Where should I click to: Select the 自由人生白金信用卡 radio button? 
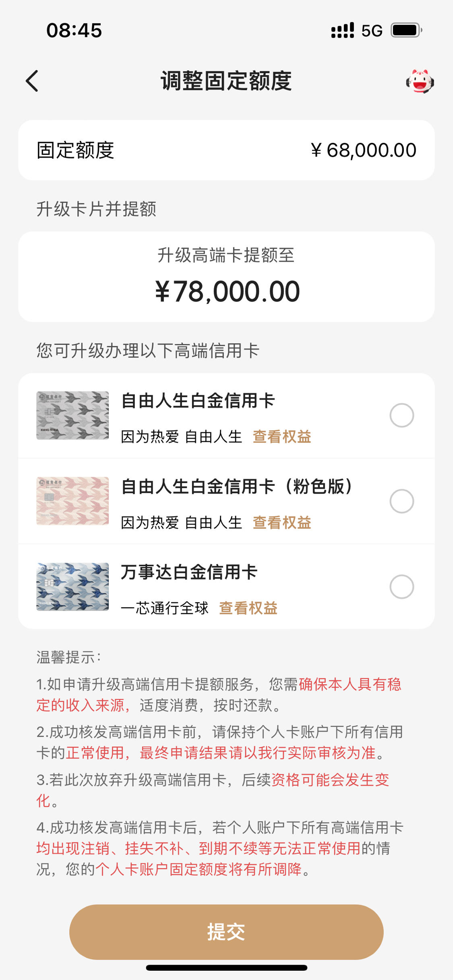coord(401,415)
